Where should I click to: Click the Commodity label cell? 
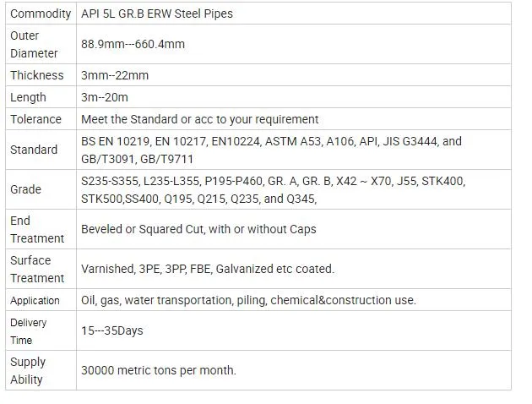[41, 14]
